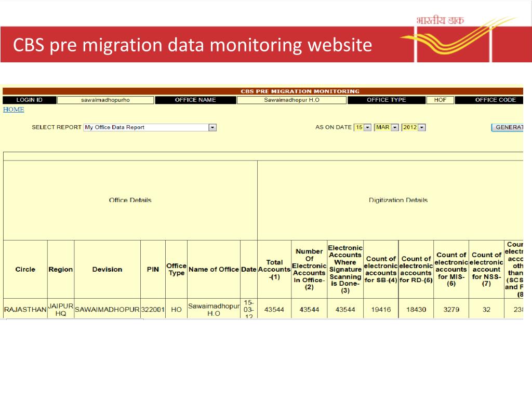Expand the month dropdown showing MAR
This screenshot has width=532, height=399.
click(x=387, y=127)
